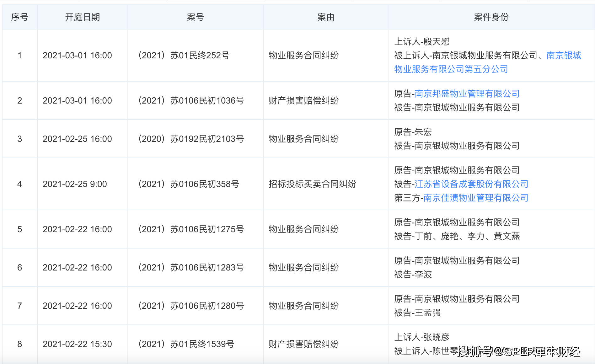
Task: Click the hearing date 2021-02-25 9:00
Action: coord(75,184)
